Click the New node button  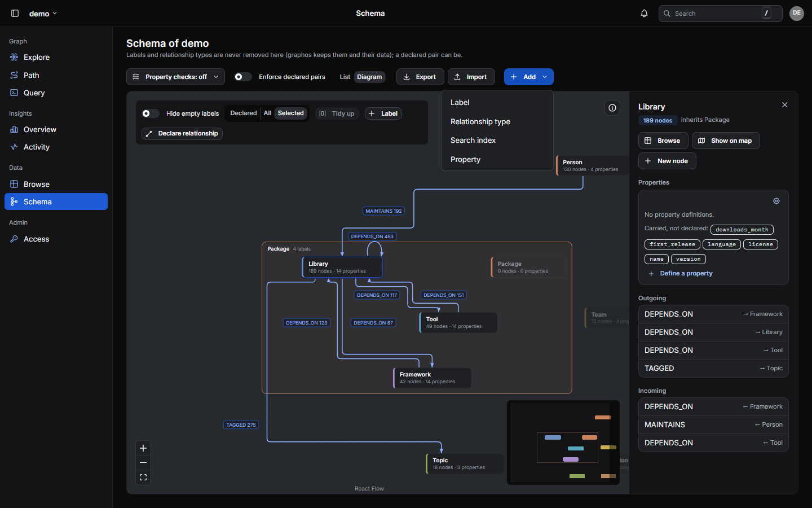pos(667,161)
